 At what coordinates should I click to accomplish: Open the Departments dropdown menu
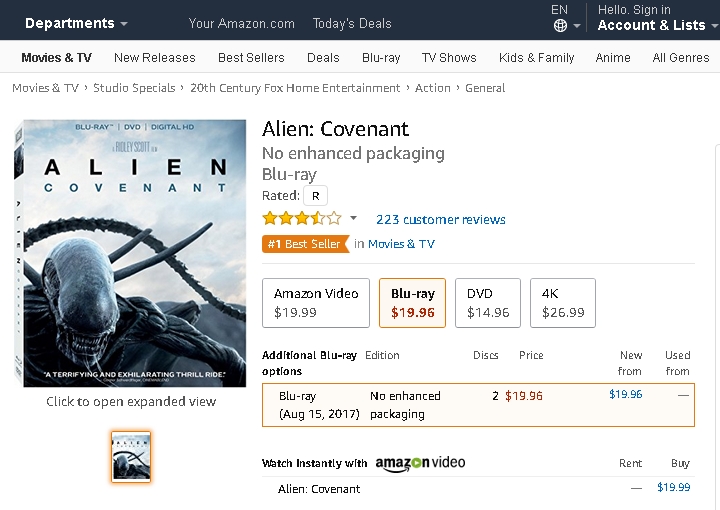(76, 23)
